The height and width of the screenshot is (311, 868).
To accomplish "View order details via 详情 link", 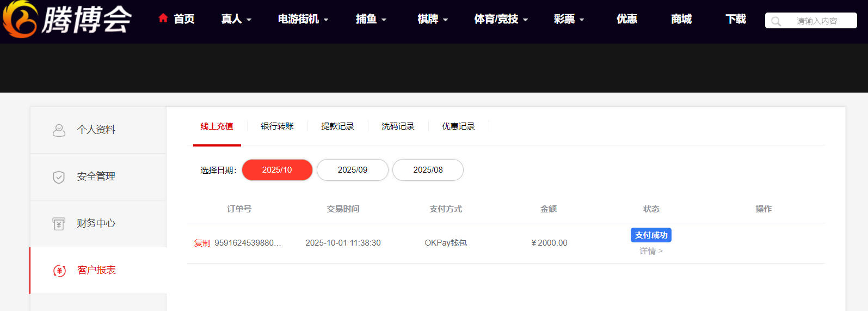I will [x=651, y=251].
